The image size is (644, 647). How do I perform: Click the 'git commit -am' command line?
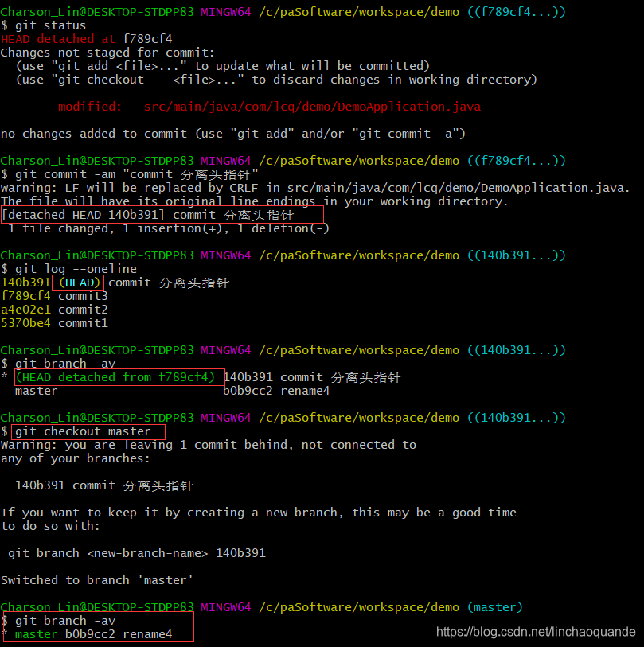129,174
